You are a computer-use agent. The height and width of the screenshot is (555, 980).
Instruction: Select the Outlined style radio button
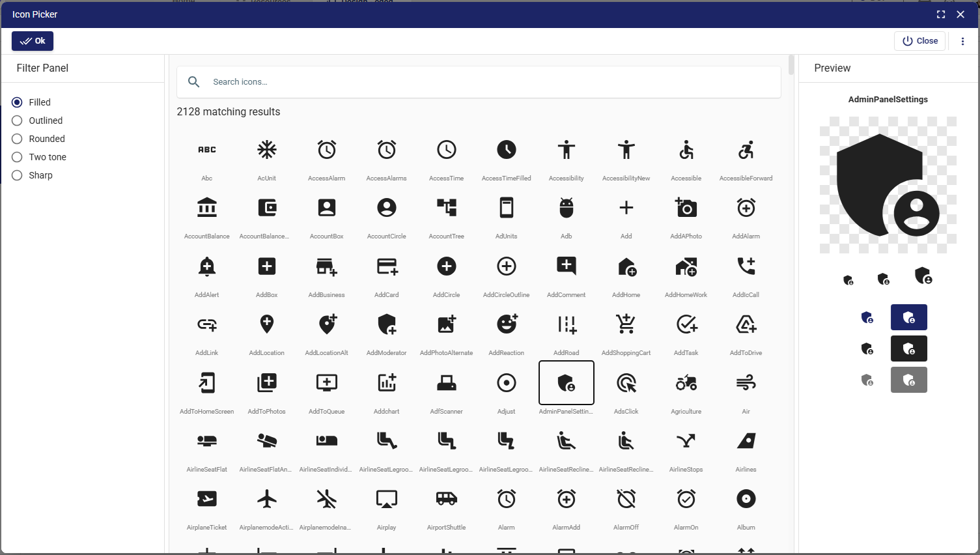point(17,121)
